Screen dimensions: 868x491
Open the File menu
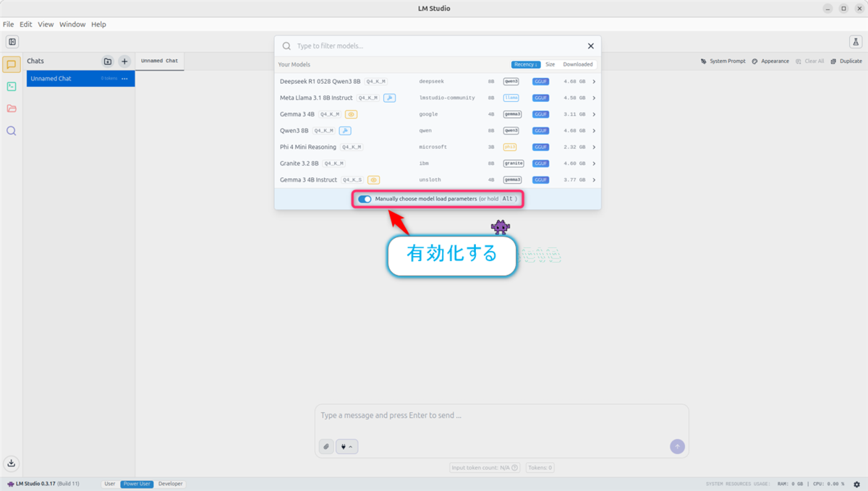click(9, 24)
